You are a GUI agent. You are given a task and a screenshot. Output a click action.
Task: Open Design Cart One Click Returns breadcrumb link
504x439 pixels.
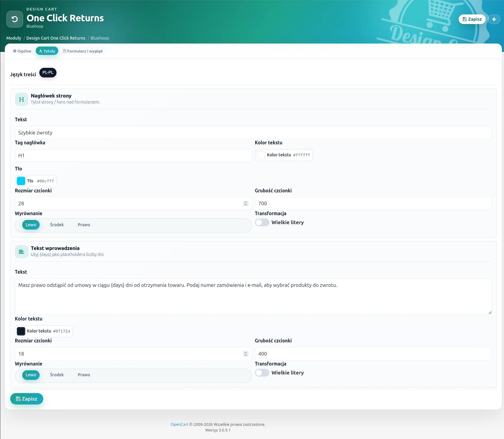56,38
